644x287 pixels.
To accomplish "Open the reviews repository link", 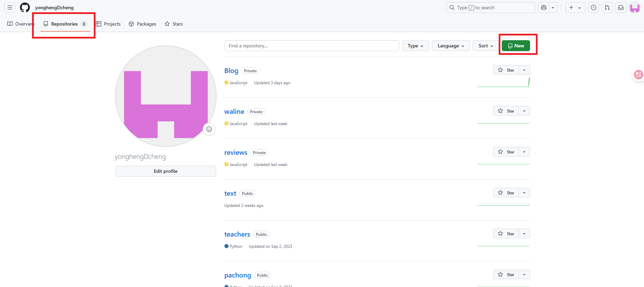I will pyautogui.click(x=236, y=152).
